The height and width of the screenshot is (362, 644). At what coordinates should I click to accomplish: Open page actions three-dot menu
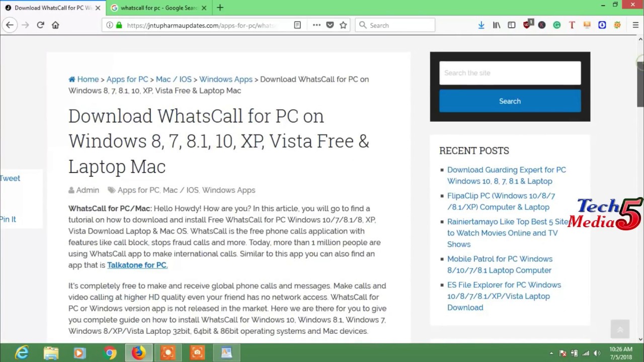(316, 25)
